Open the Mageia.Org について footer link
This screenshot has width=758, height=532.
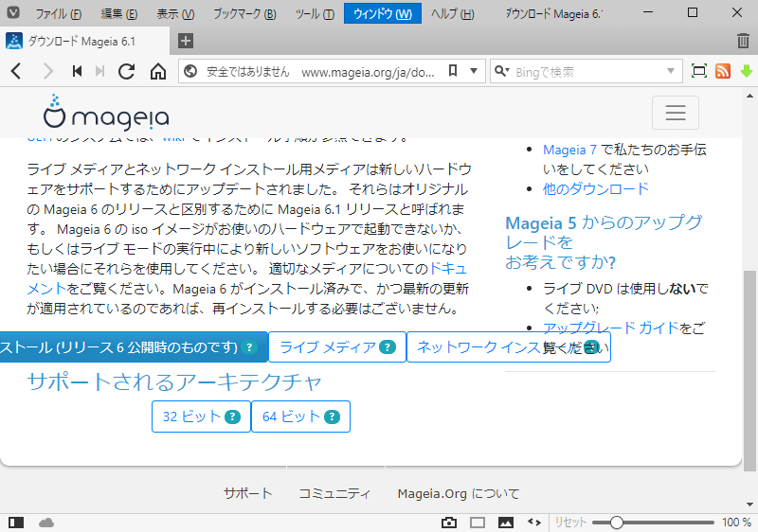[x=459, y=493]
